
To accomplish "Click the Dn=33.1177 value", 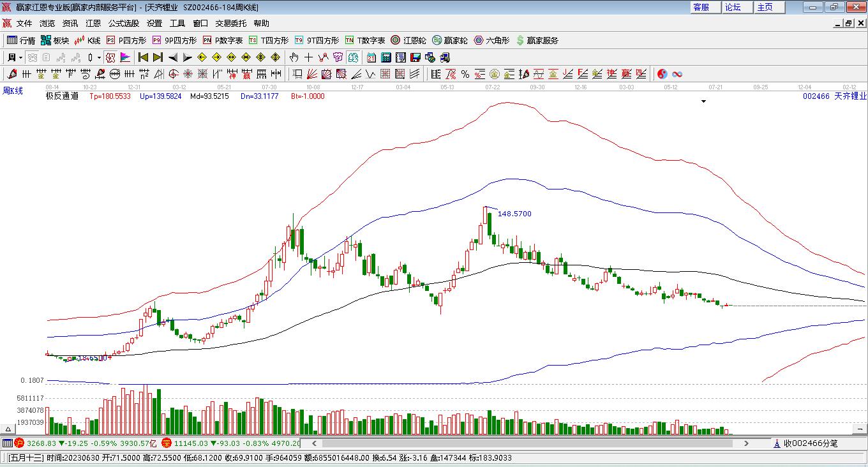I will pos(260,96).
